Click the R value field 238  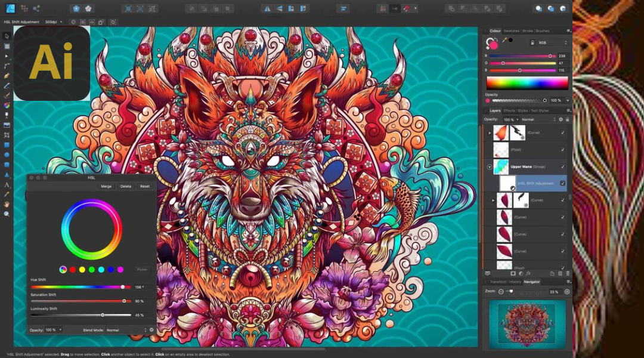[x=562, y=56]
